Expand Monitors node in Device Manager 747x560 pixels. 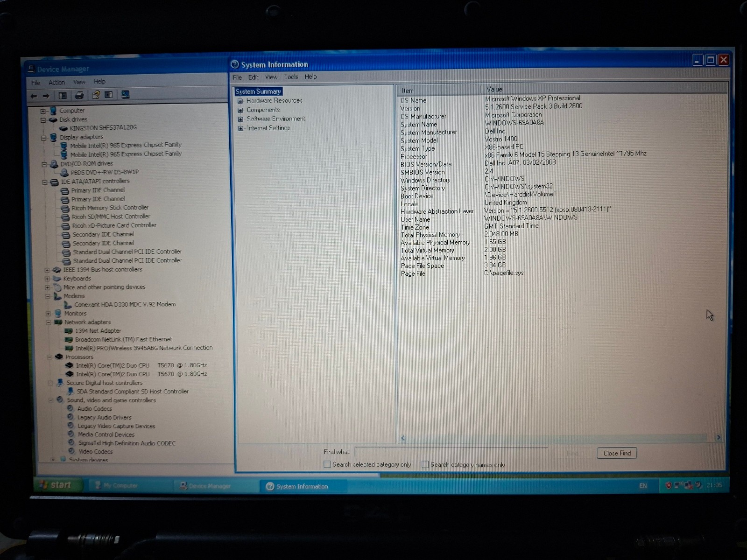tap(48, 314)
